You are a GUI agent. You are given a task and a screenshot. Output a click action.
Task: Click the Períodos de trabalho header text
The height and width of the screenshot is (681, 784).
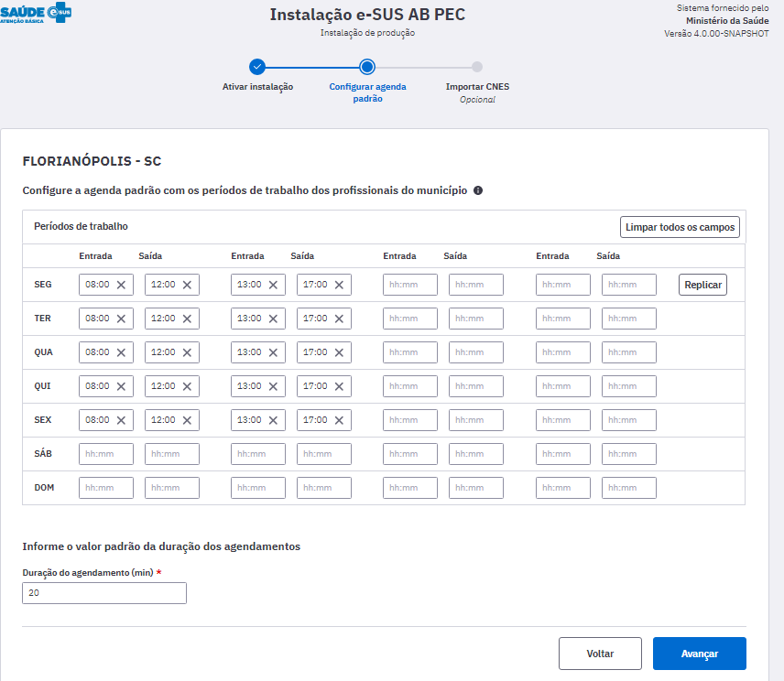[81, 226]
